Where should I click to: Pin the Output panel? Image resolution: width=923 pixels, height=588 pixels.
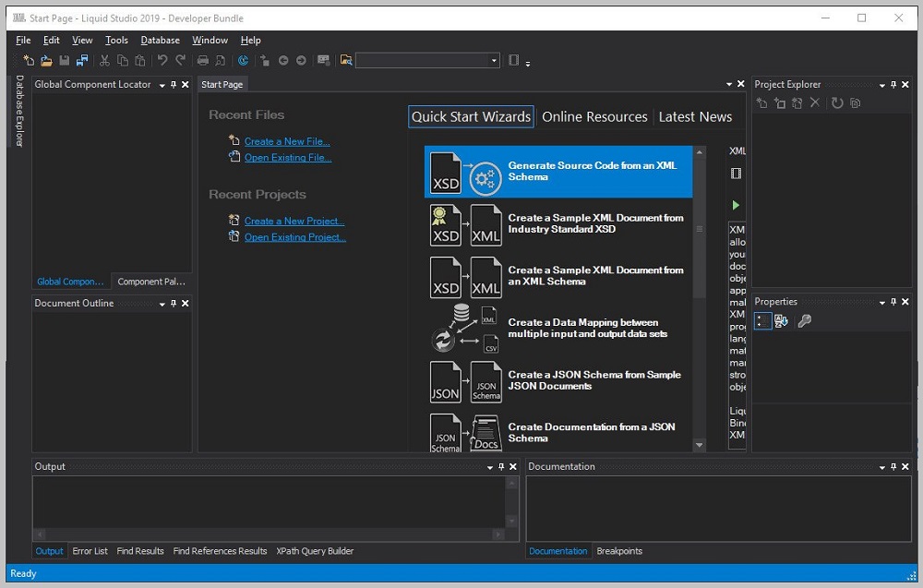click(501, 466)
